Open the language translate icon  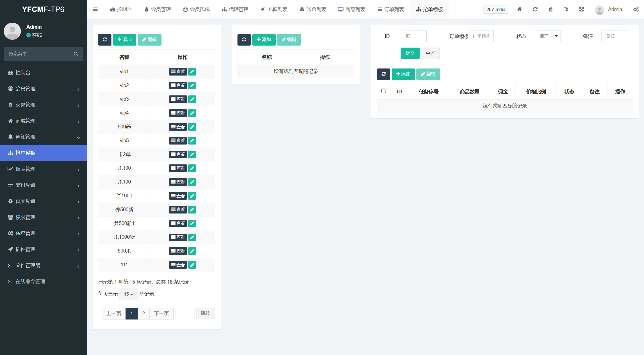[566, 9]
